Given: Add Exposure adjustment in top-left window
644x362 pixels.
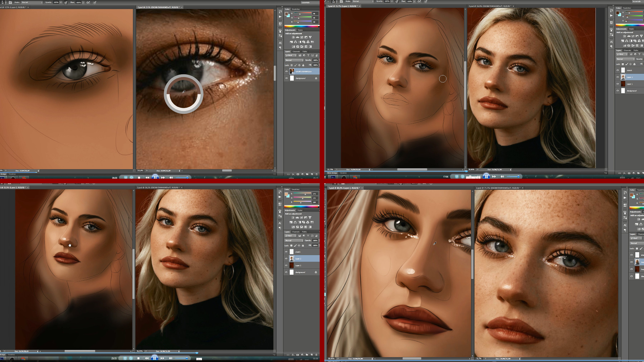Looking at the screenshot, I should point(306,37).
